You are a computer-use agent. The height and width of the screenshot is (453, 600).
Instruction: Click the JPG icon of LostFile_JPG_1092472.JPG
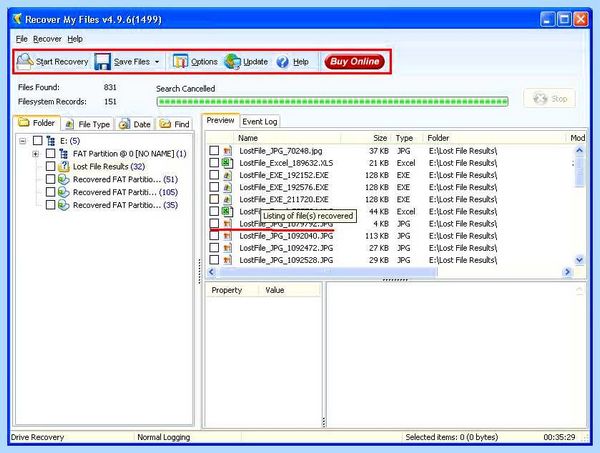coord(228,248)
